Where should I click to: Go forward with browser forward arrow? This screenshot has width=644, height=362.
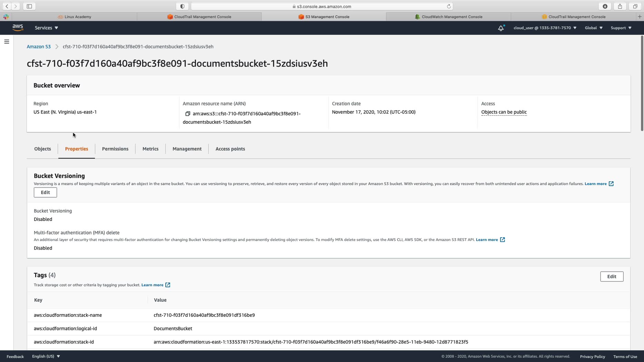16,6
